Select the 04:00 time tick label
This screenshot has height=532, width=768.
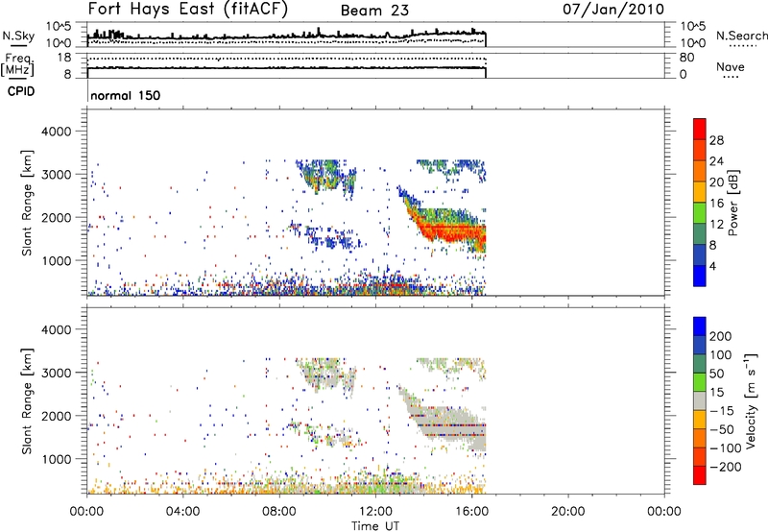182,512
